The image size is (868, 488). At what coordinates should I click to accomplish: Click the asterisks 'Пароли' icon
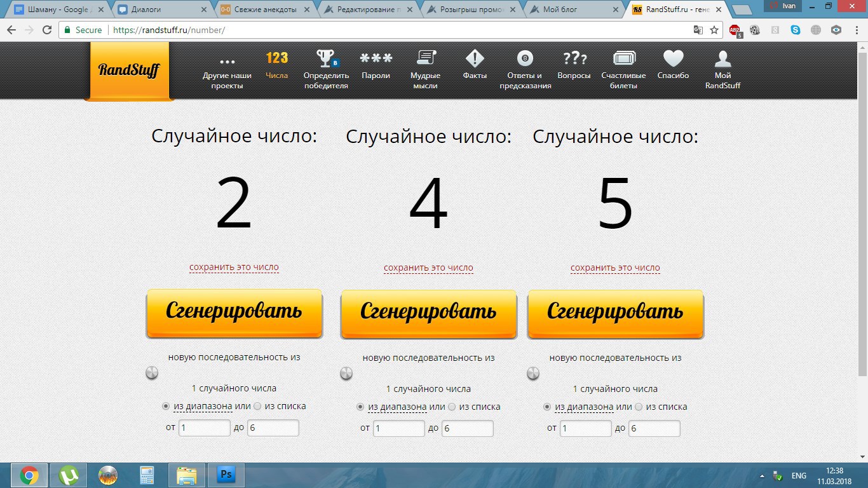(376, 59)
